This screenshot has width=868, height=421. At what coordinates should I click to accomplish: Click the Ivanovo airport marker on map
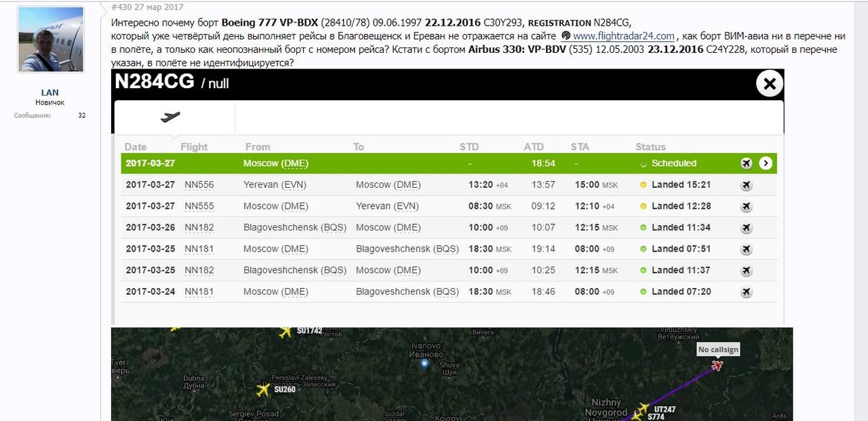[x=425, y=364]
